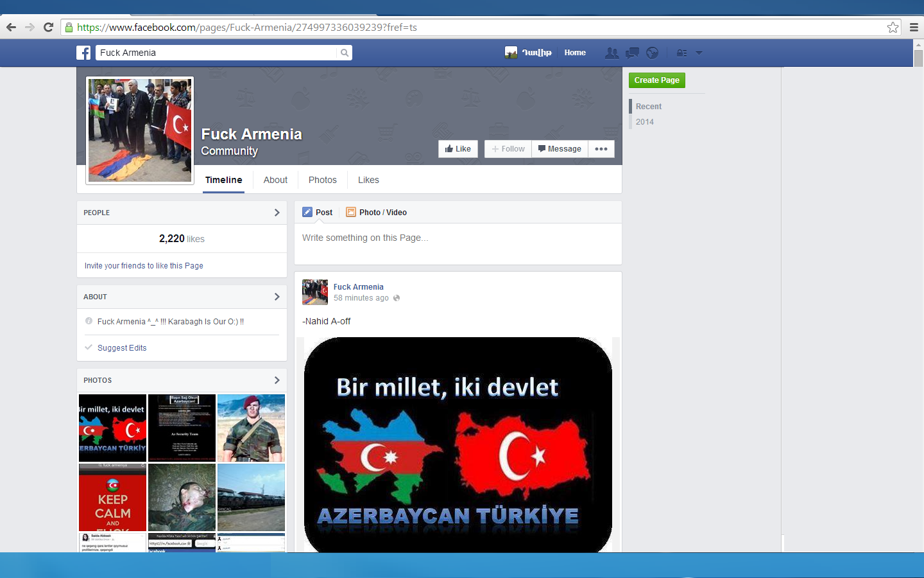Viewport: 924px width, 578px height.
Task: Expand the PHOTOS section chevron
Action: (277, 380)
